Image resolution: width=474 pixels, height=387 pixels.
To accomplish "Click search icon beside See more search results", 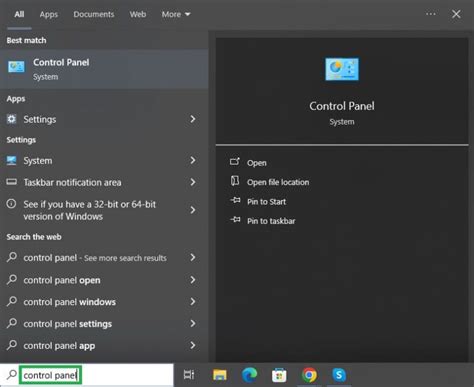I will coord(12,257).
